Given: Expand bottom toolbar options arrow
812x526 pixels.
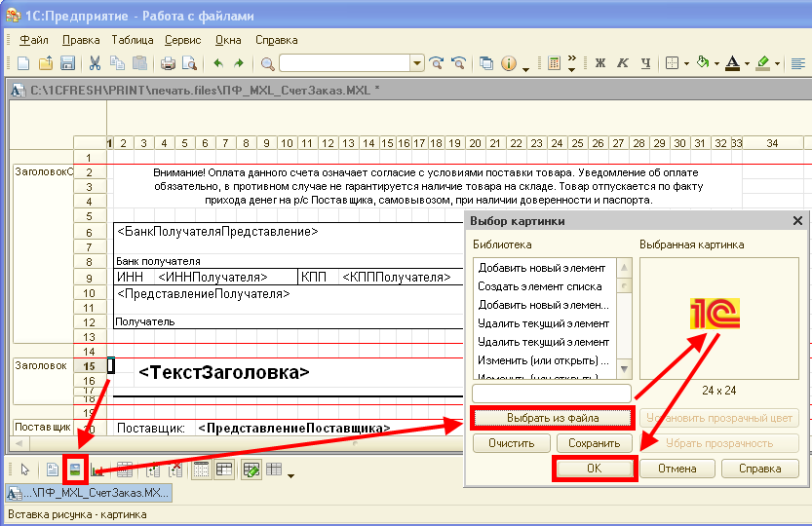Looking at the screenshot, I should pyautogui.click(x=291, y=475).
